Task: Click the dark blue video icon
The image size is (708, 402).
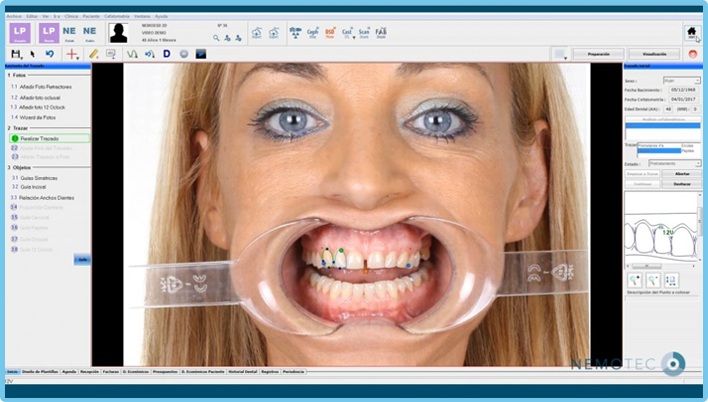Action: pyautogui.click(x=201, y=54)
